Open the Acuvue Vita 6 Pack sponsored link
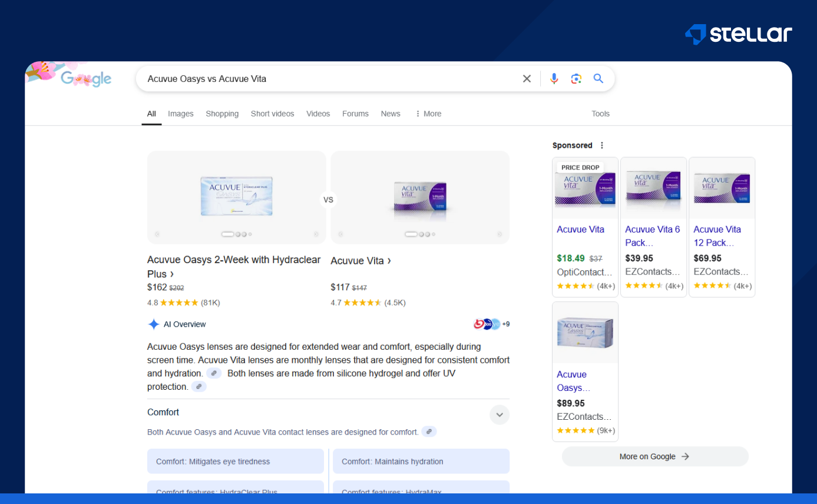 pos(653,236)
